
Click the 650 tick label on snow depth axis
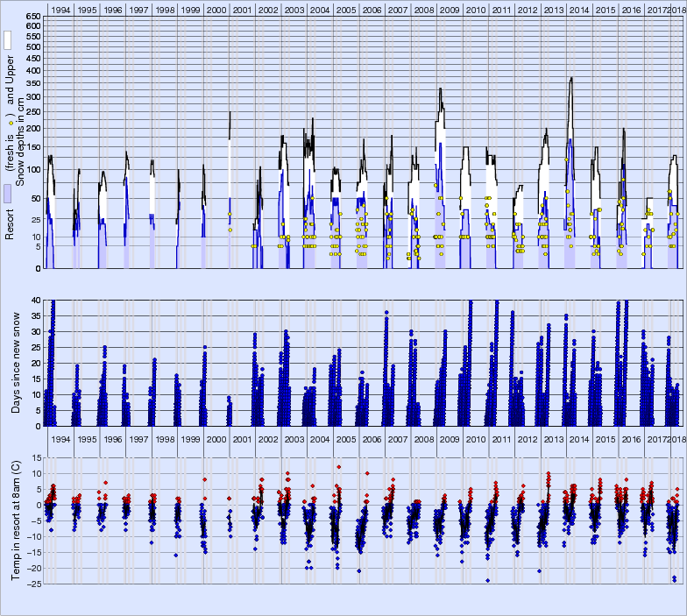[32, 17]
